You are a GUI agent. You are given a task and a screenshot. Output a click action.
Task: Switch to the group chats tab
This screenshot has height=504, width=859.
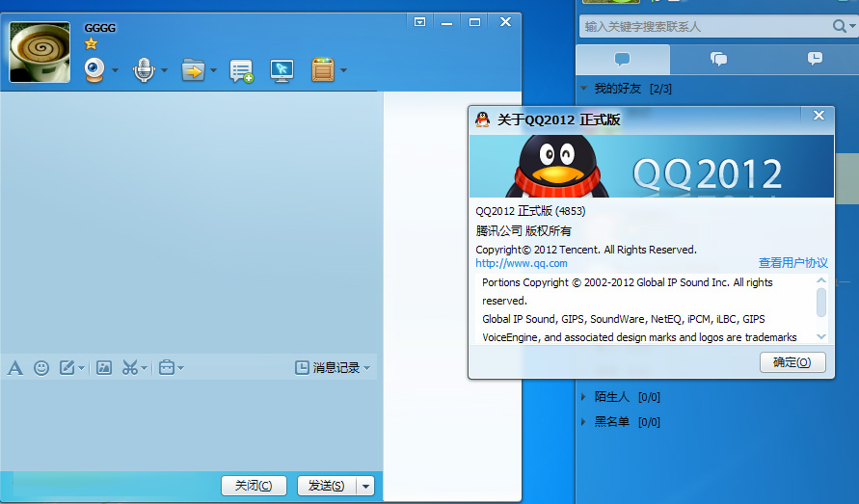(x=718, y=59)
